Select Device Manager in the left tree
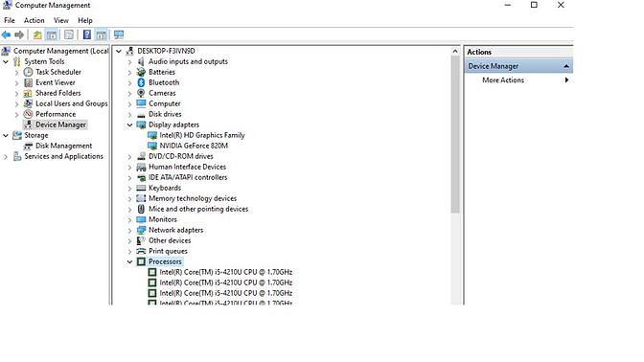This screenshot has width=644, height=362. 60,124
